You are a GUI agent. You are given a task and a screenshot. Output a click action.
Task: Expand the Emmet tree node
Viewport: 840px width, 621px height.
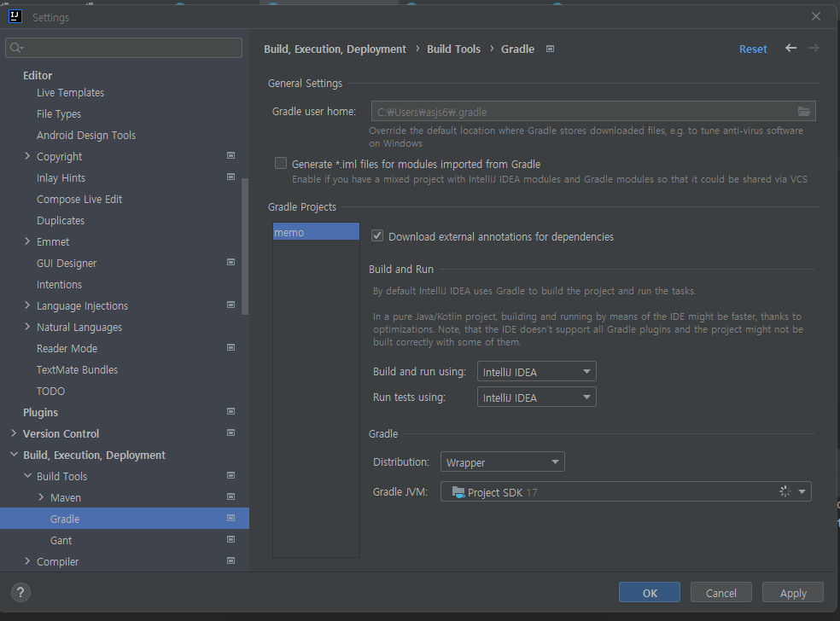pyautogui.click(x=27, y=241)
